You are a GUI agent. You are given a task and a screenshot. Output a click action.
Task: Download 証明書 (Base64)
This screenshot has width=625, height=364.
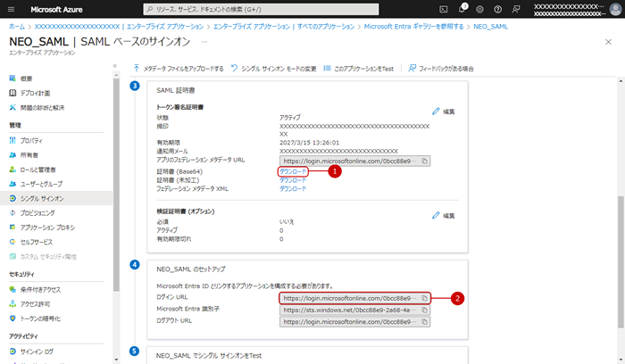tap(293, 171)
